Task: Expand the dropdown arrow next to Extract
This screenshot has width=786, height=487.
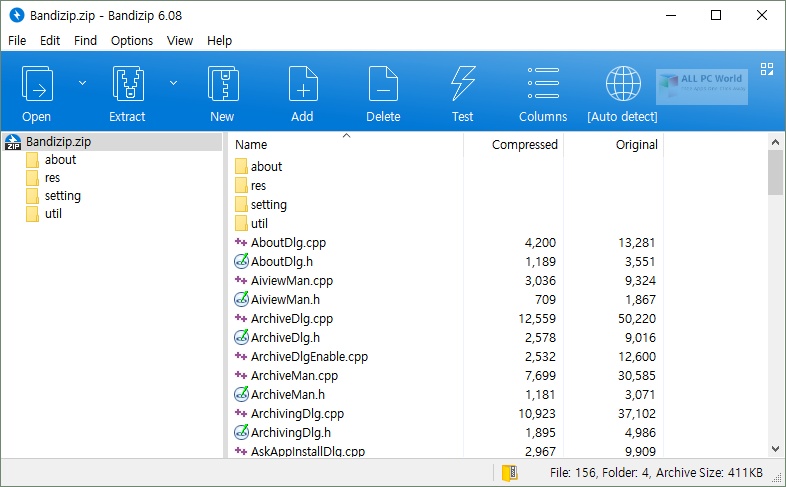Action: coord(173,82)
